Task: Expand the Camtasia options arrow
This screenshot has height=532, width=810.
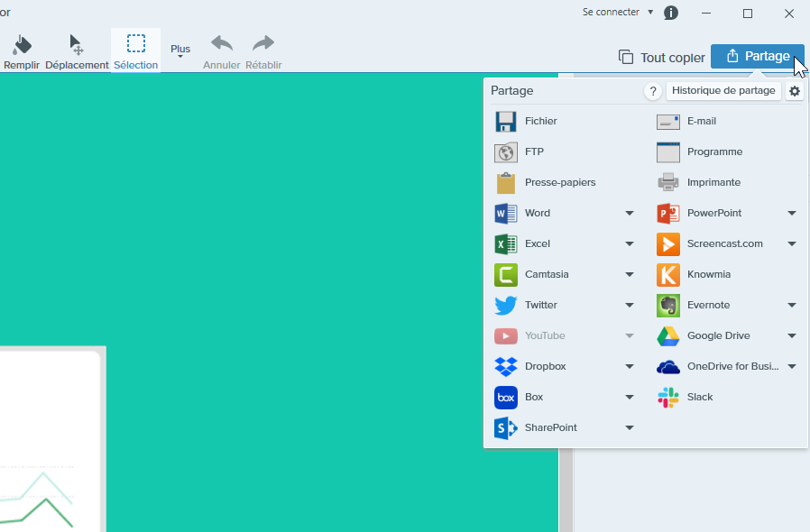Action: (630, 274)
